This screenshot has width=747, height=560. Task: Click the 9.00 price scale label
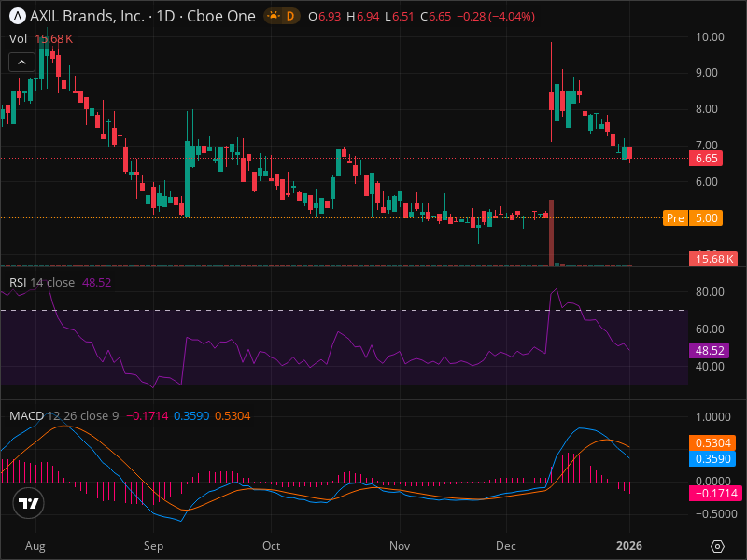[x=707, y=73]
